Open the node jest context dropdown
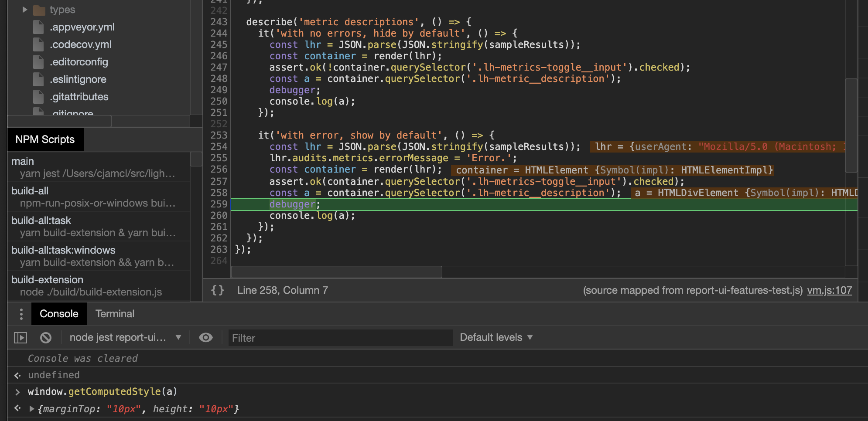 tap(126, 338)
